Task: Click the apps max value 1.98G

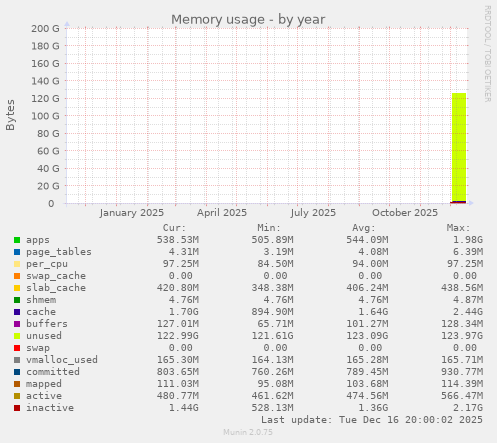Action: coord(468,240)
